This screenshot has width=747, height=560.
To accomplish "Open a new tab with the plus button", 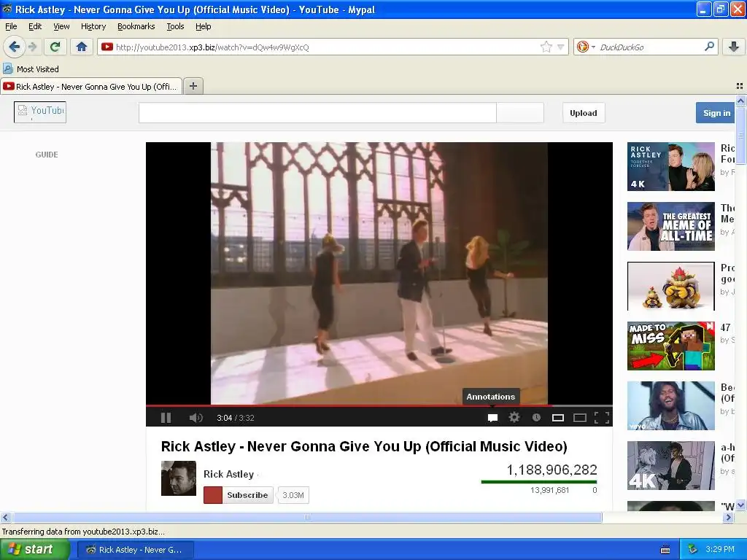I will pos(193,86).
